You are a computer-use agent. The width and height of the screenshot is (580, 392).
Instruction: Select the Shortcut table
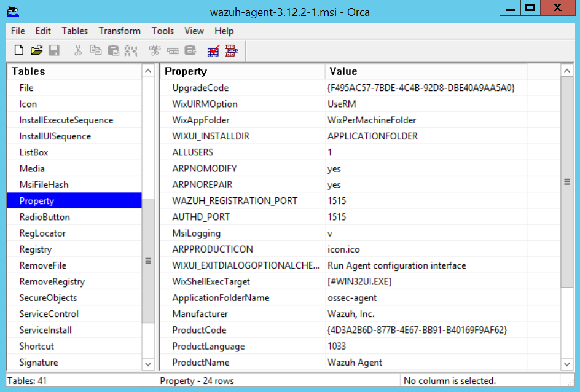tap(74, 346)
